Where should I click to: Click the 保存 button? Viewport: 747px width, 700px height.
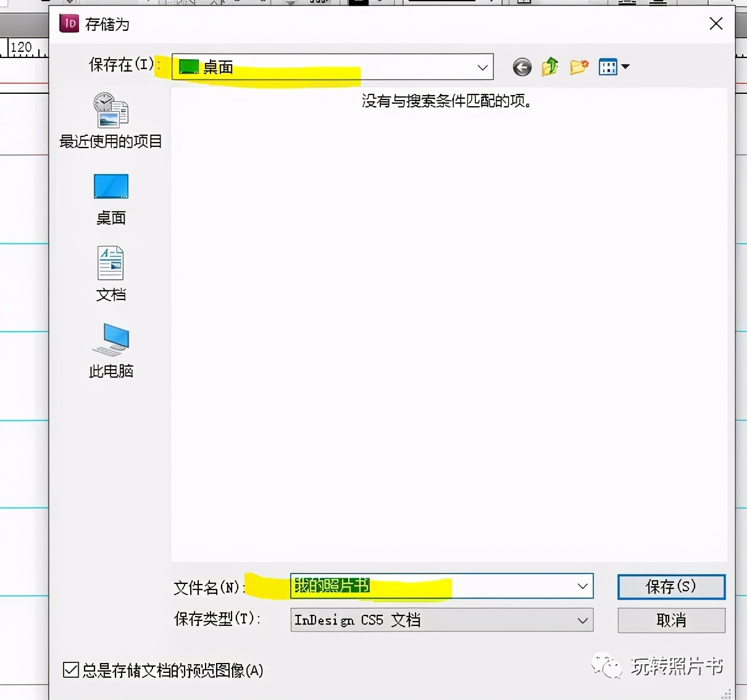click(x=670, y=586)
